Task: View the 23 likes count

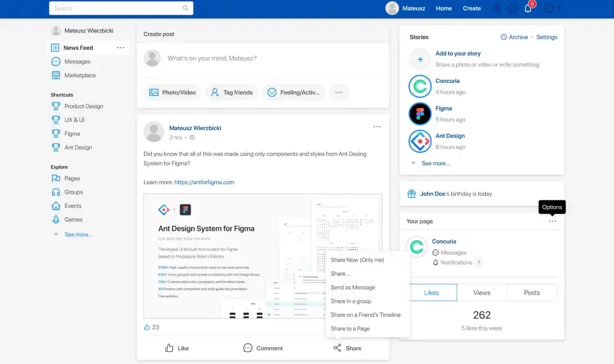Action: 152,327
